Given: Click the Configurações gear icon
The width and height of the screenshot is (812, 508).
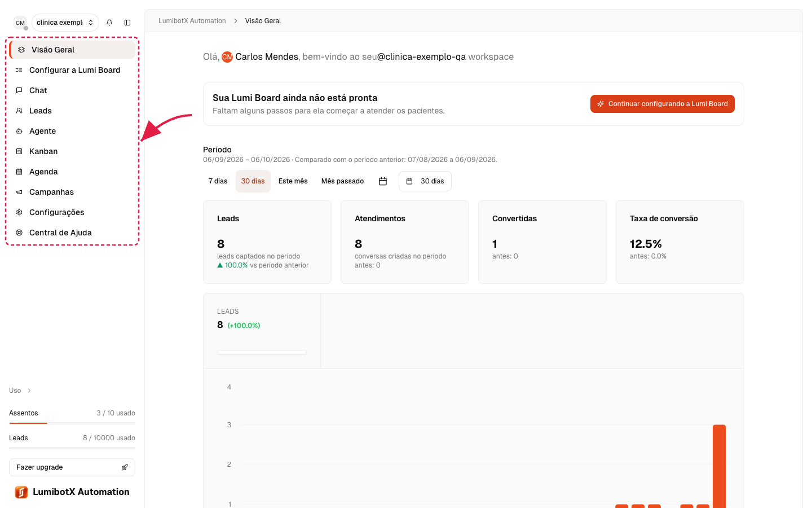Looking at the screenshot, I should click(19, 212).
